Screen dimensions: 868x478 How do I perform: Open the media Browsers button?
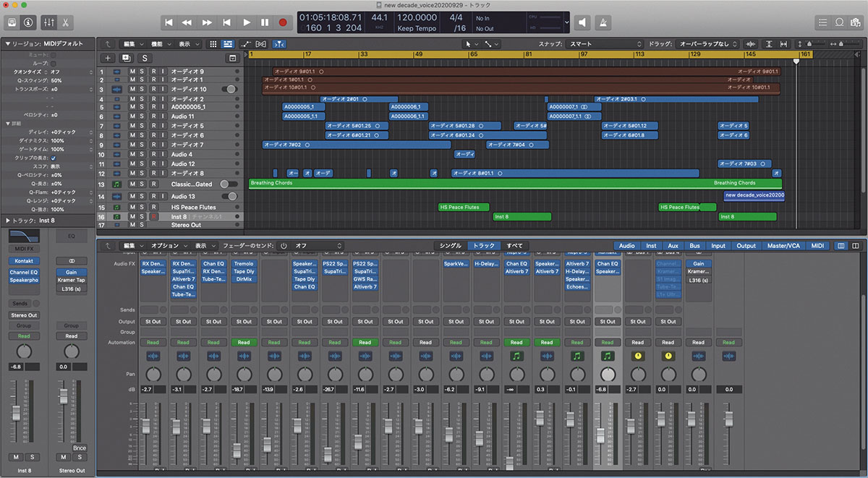point(856,22)
